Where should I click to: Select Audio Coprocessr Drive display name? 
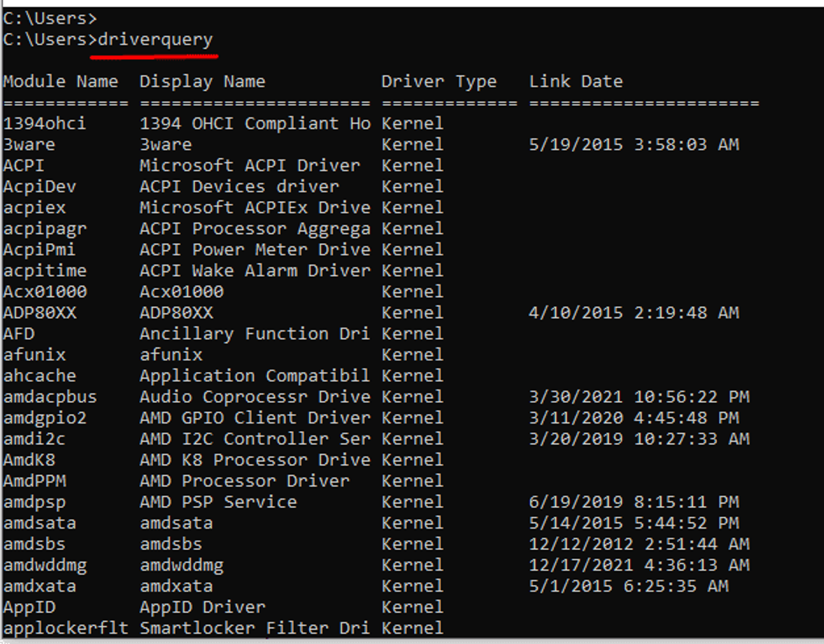(255, 397)
